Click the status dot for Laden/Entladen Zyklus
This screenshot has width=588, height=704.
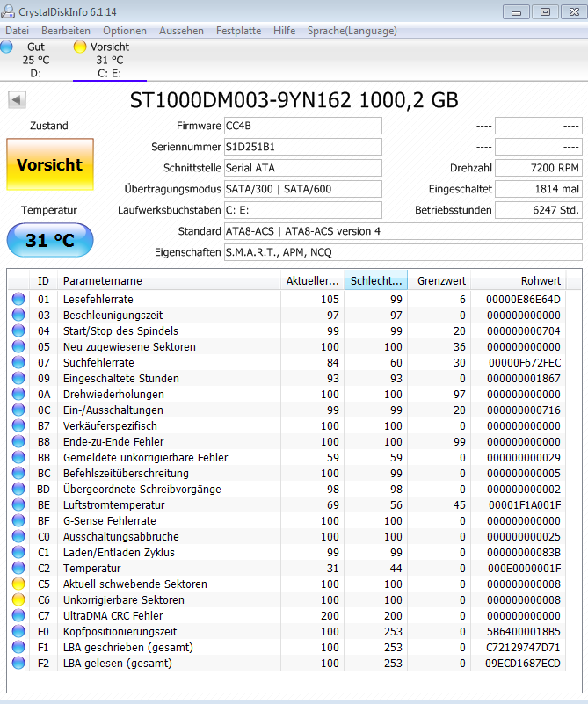tap(18, 552)
